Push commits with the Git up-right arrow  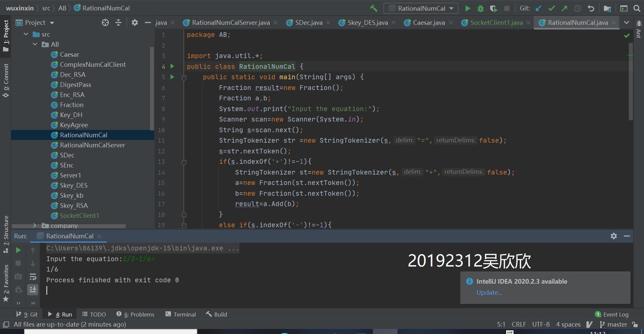pos(565,8)
